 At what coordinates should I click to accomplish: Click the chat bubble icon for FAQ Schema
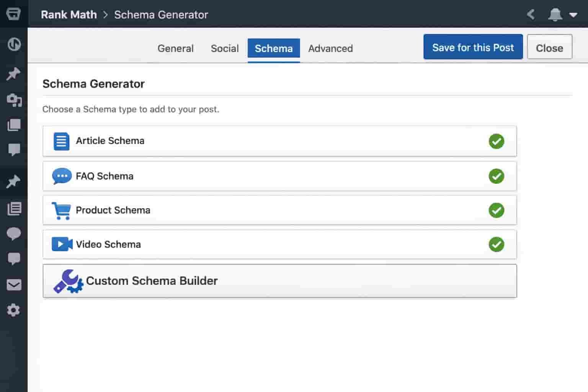click(62, 176)
